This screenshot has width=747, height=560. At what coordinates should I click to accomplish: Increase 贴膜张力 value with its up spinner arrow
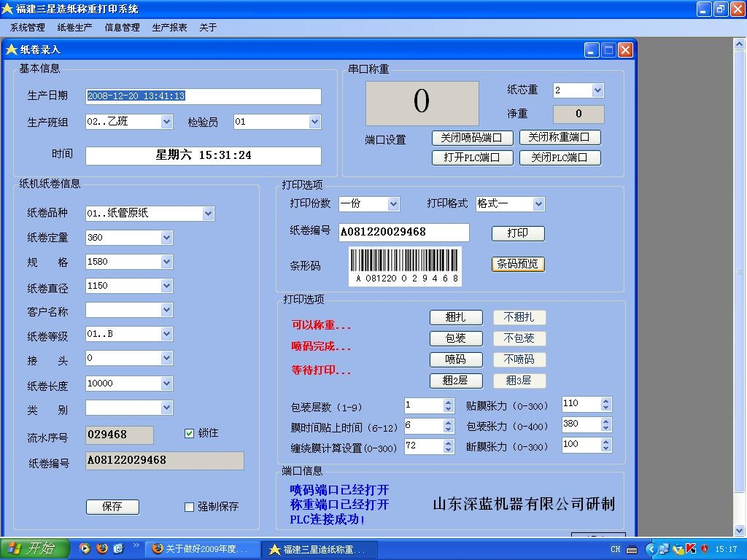tap(607, 400)
